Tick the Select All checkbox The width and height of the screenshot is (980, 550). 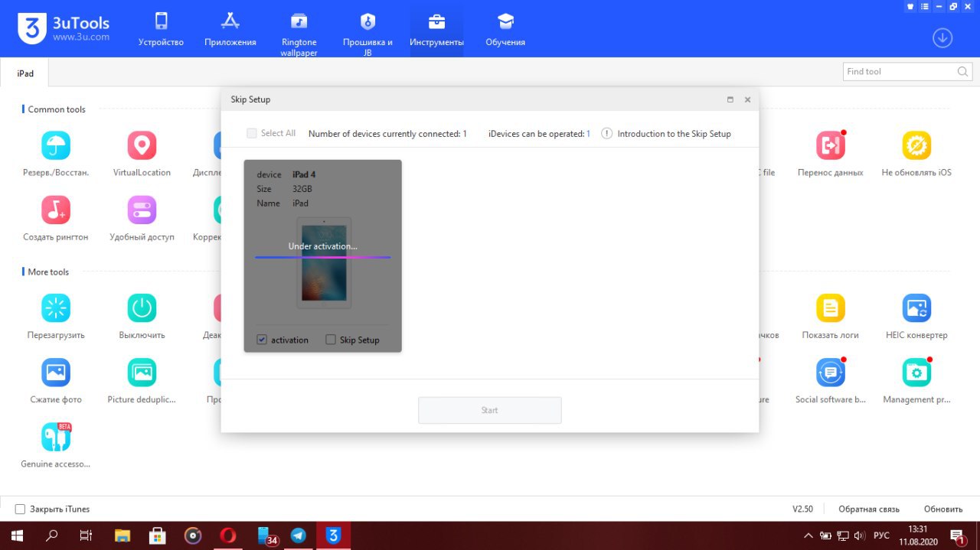tap(251, 133)
